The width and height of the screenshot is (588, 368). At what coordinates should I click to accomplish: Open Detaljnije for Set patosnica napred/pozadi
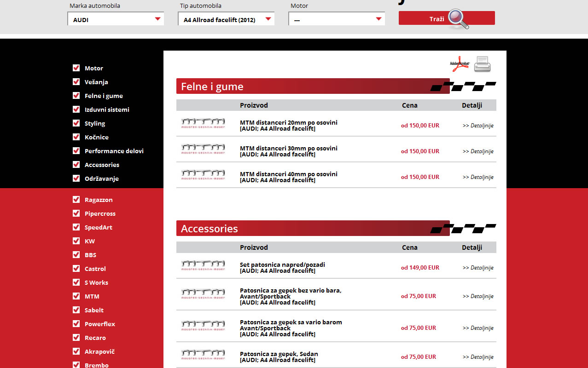478,268
